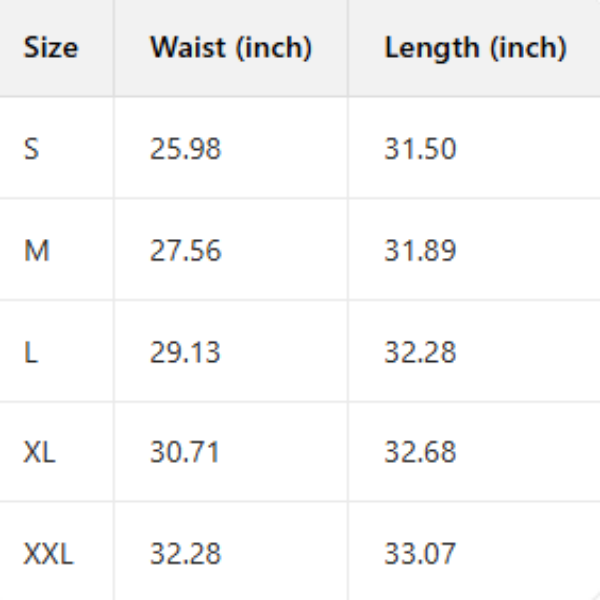Click the Size column header

point(51,47)
